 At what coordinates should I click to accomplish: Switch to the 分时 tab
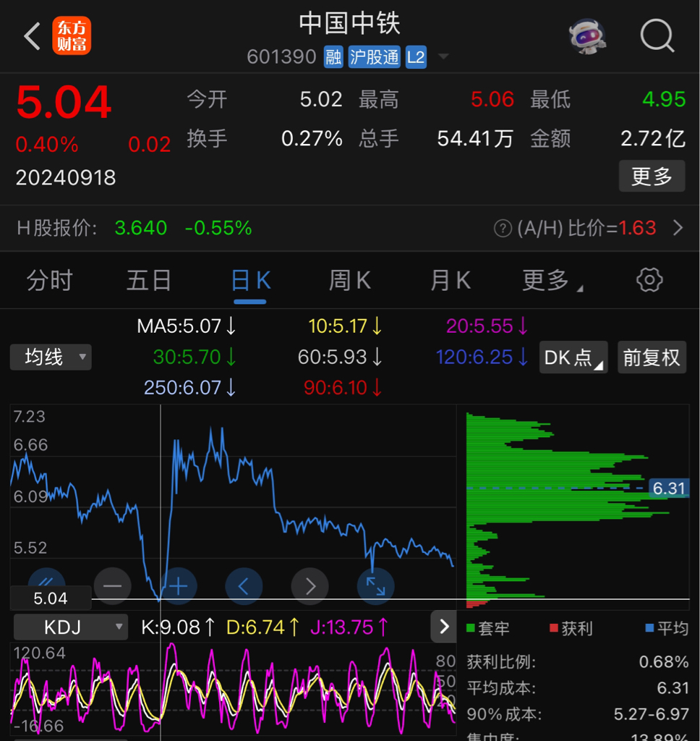tap(50, 280)
